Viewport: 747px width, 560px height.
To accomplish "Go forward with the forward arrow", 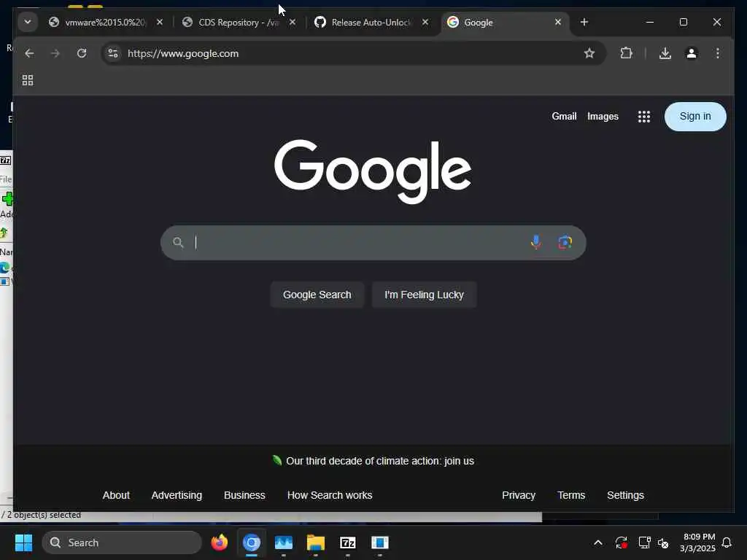I will tap(55, 53).
